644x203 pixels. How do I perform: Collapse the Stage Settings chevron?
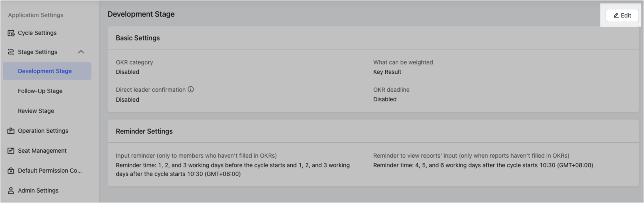point(81,52)
